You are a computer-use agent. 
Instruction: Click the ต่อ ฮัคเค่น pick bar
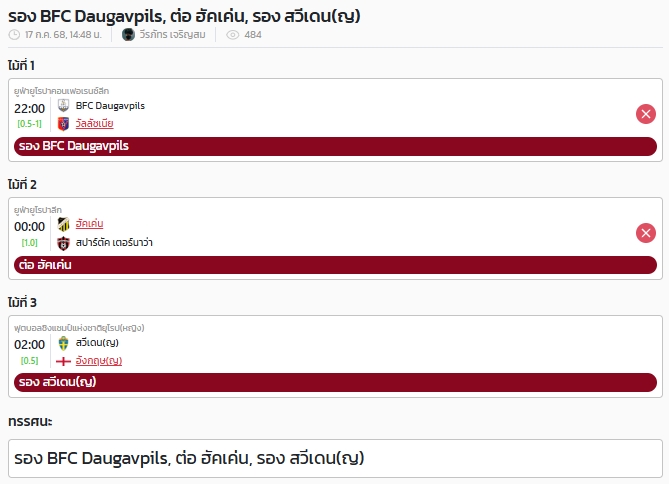click(x=335, y=265)
